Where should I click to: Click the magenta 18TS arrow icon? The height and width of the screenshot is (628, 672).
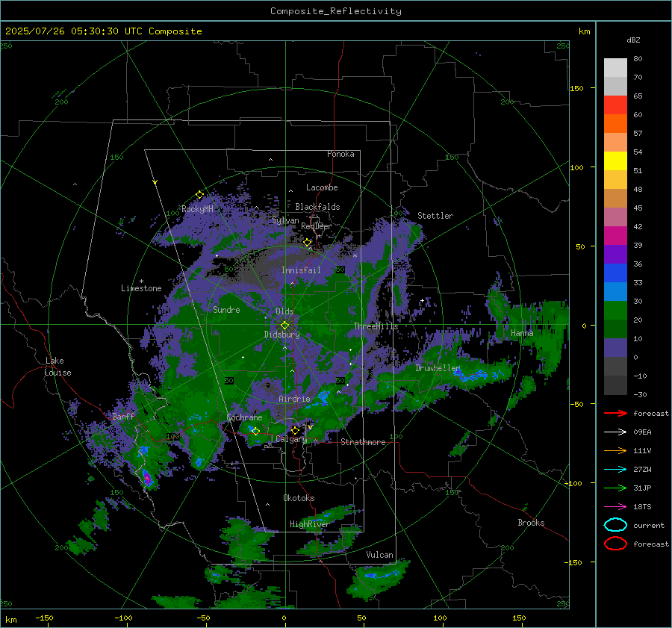615,507
